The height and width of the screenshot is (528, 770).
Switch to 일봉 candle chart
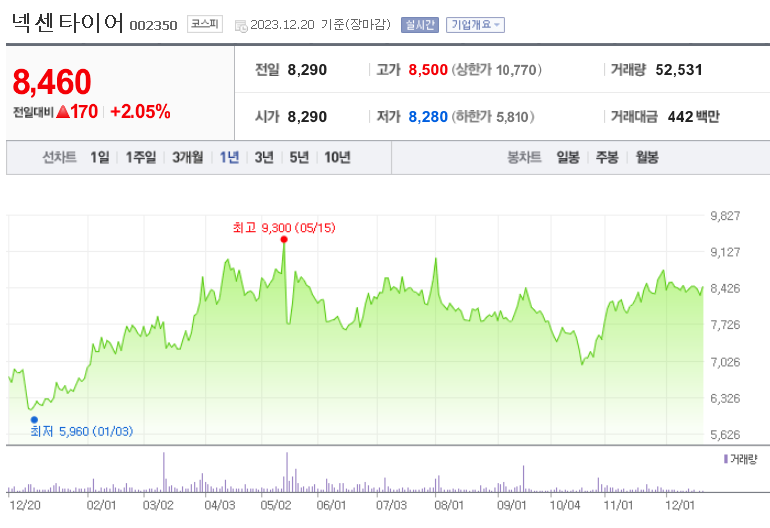pos(568,157)
